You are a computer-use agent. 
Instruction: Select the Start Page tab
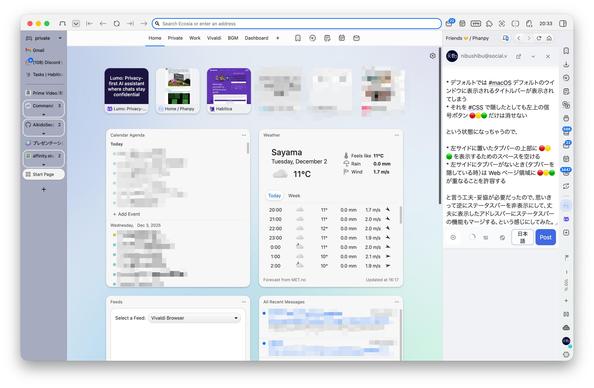pyautogui.click(x=44, y=174)
